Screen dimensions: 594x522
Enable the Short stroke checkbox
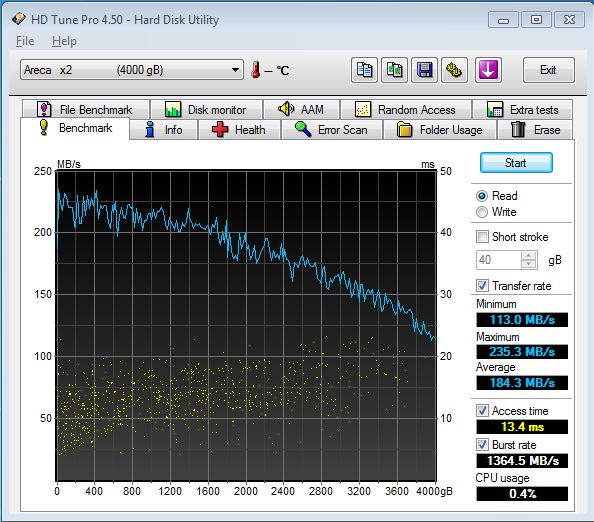click(x=482, y=237)
